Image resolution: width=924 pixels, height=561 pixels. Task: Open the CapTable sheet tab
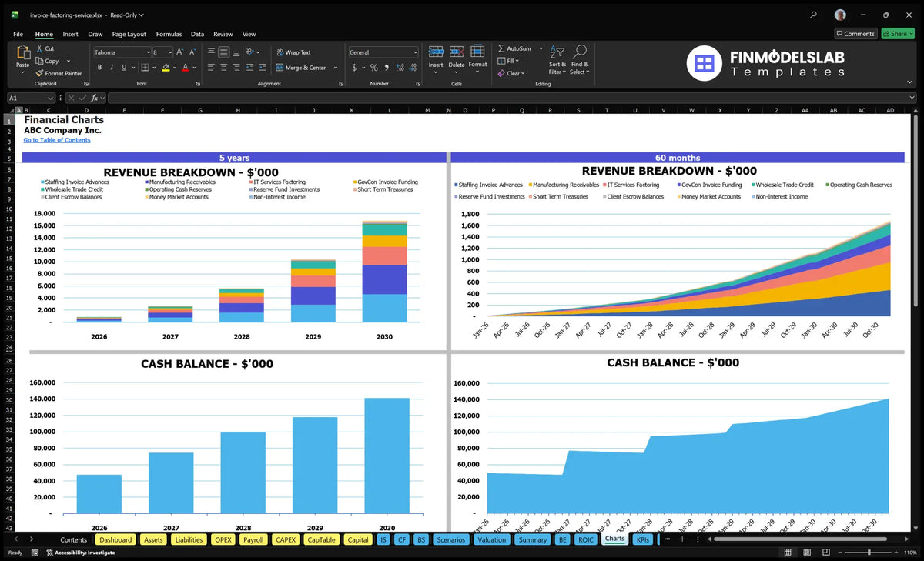pos(321,539)
